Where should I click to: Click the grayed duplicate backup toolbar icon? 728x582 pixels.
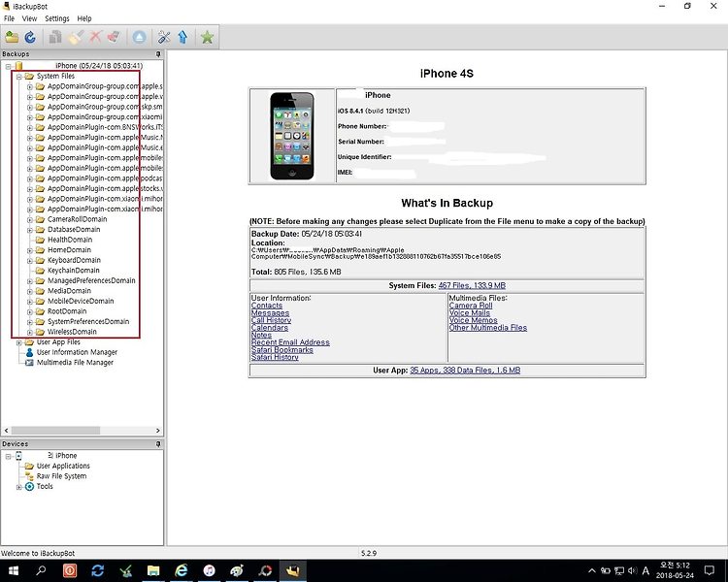(x=55, y=37)
